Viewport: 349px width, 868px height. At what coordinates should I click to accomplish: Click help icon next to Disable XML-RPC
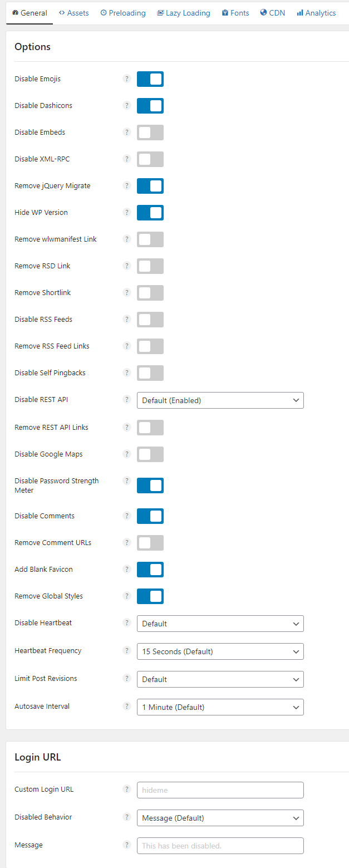click(x=126, y=159)
